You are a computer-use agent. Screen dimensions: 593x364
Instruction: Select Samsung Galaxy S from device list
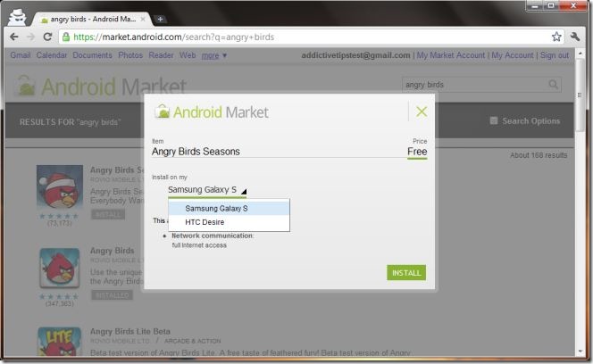229,208
